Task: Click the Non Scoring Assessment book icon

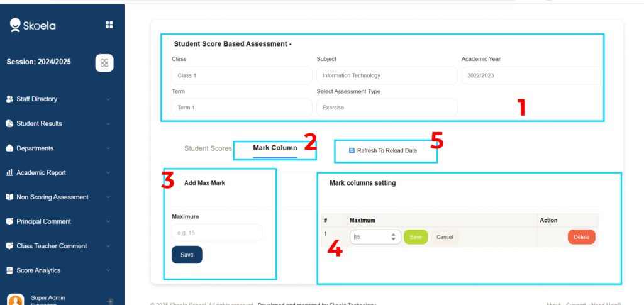Action: click(x=9, y=197)
